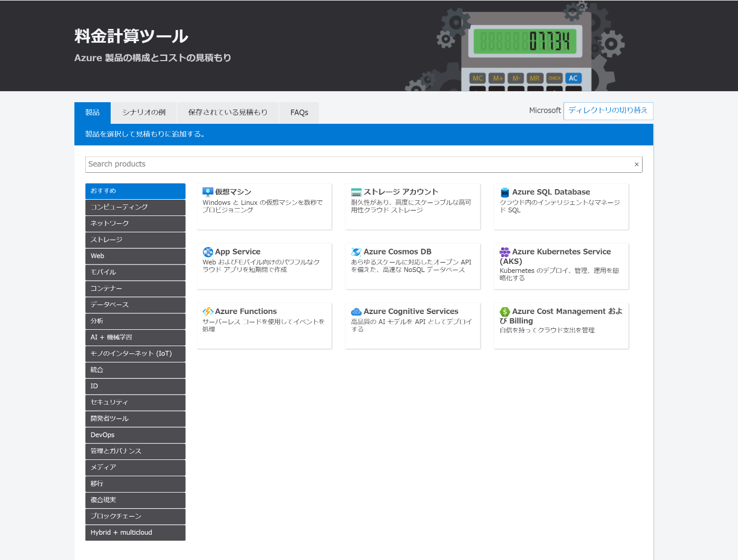Click ディレクトリの切り替え button
The image size is (738, 560).
pyautogui.click(x=608, y=111)
